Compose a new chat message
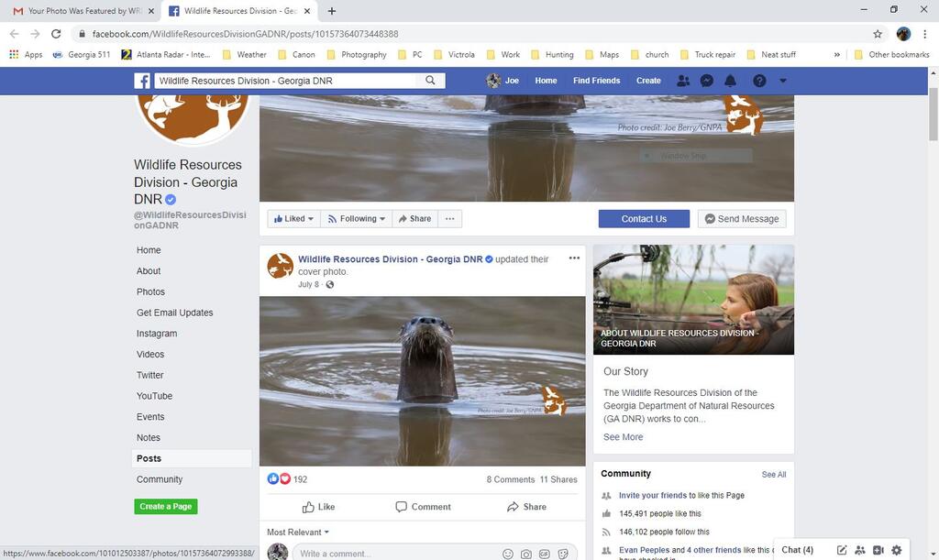 click(842, 550)
